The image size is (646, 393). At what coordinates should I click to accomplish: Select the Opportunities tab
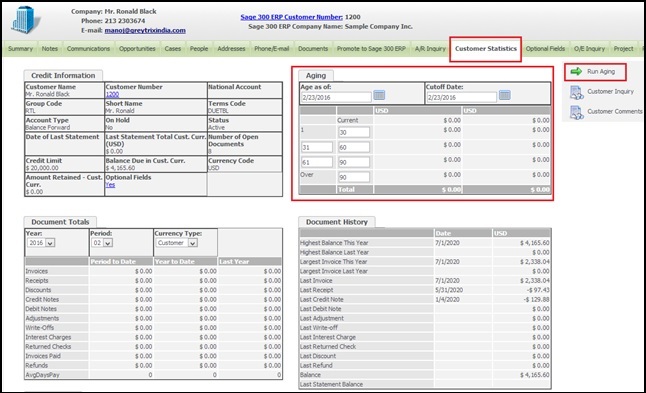point(137,49)
